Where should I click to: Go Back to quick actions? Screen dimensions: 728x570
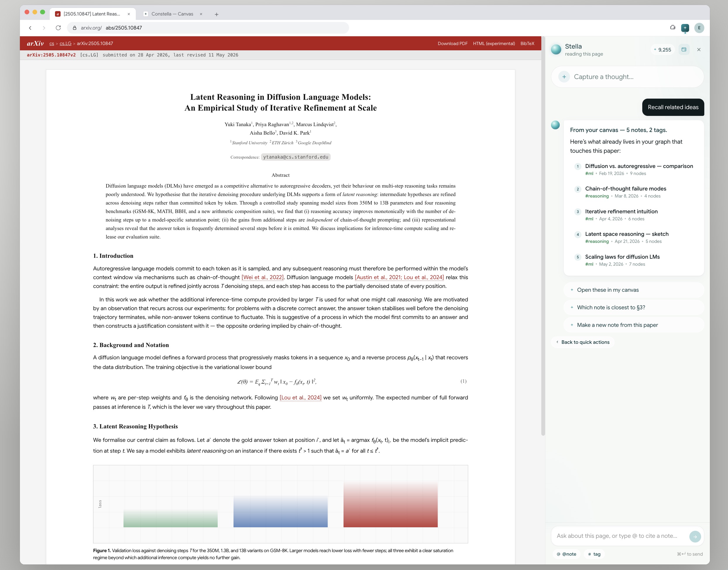click(x=583, y=342)
